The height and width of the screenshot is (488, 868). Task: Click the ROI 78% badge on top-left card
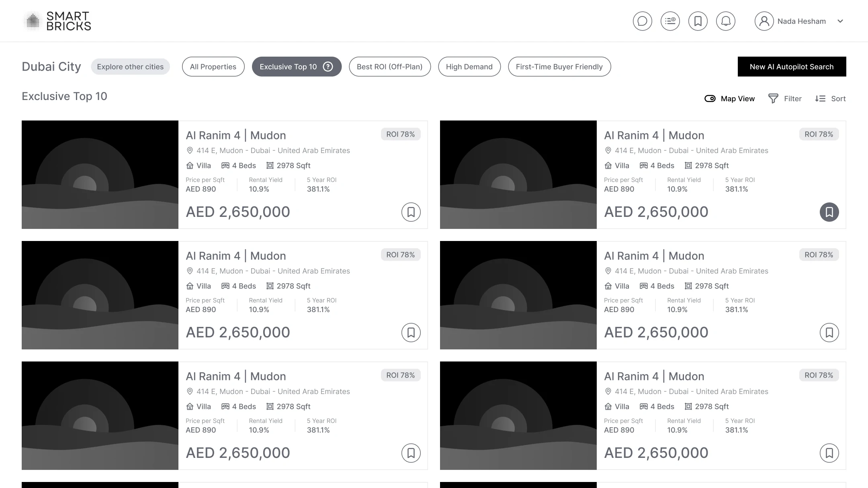pyautogui.click(x=401, y=134)
